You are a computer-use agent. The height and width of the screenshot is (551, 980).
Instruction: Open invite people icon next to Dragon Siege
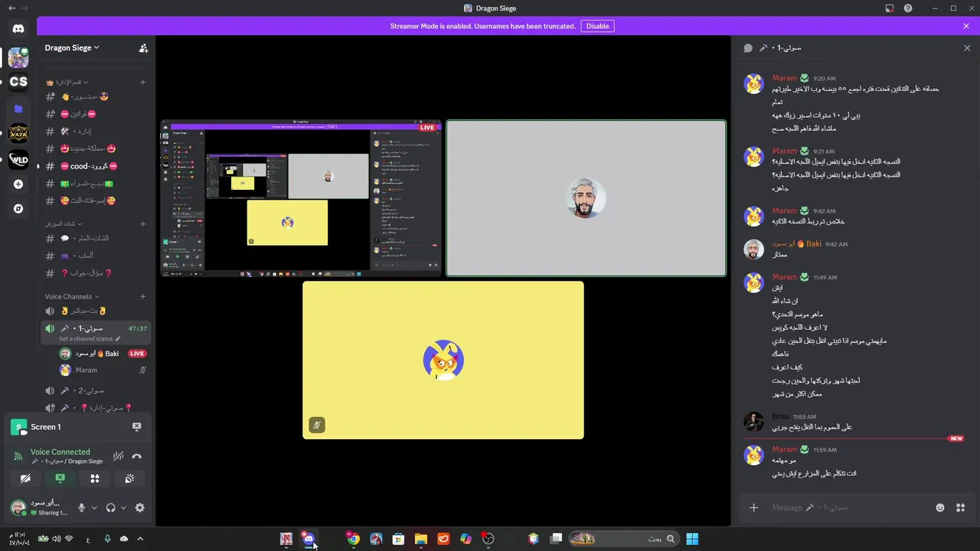143,47
